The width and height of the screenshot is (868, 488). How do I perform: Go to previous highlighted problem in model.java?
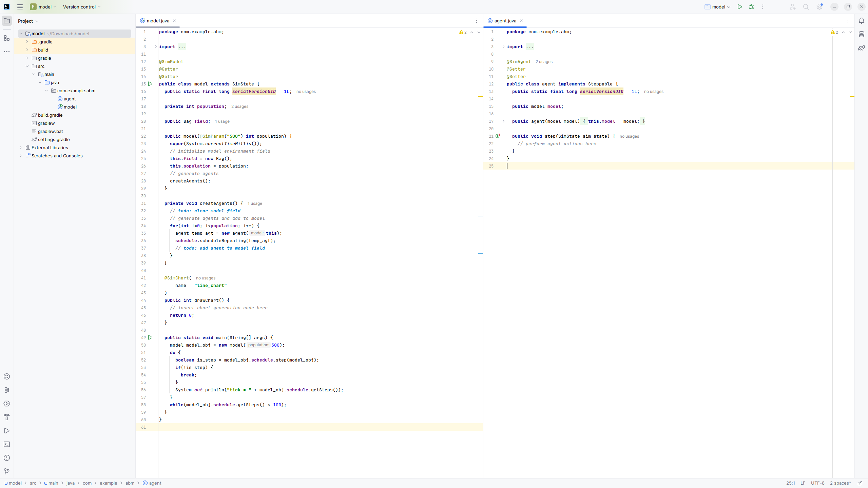click(472, 32)
